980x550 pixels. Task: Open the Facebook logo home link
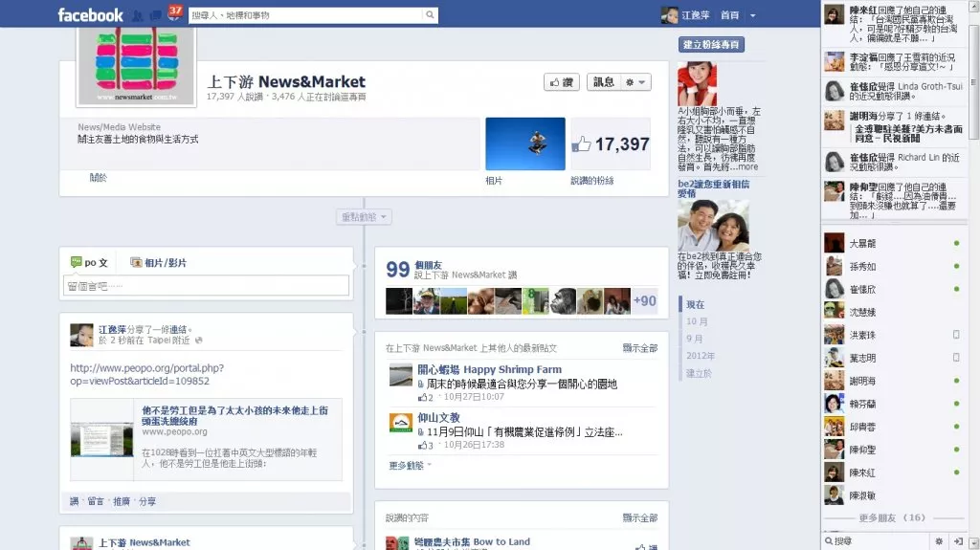coord(90,14)
